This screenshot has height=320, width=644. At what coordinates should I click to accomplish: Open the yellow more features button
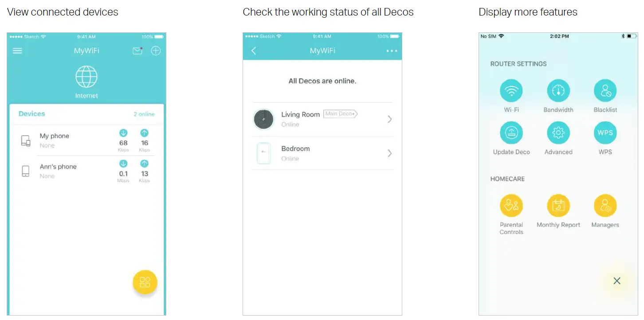point(145,282)
